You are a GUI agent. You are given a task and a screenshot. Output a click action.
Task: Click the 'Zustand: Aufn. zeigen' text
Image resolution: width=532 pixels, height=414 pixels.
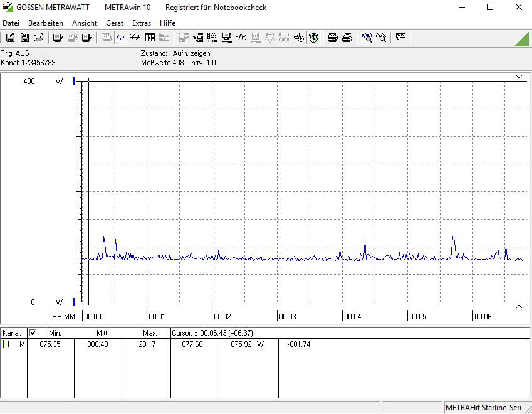click(175, 53)
